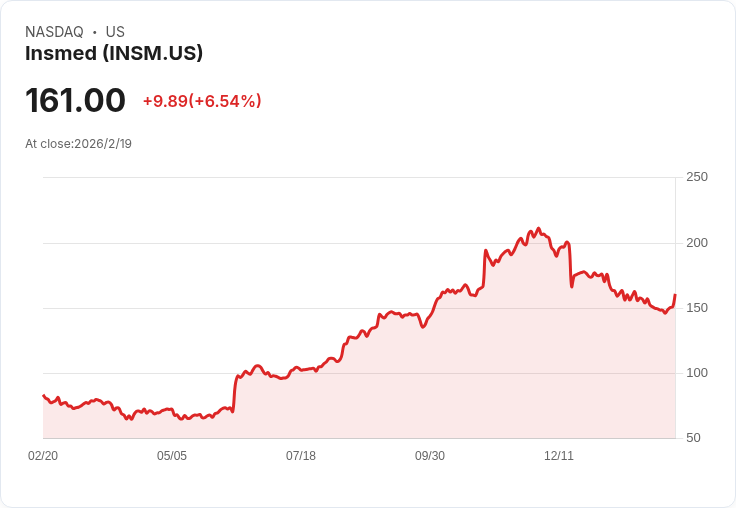Click the Insmed (INSM.US) stock title

(114, 53)
